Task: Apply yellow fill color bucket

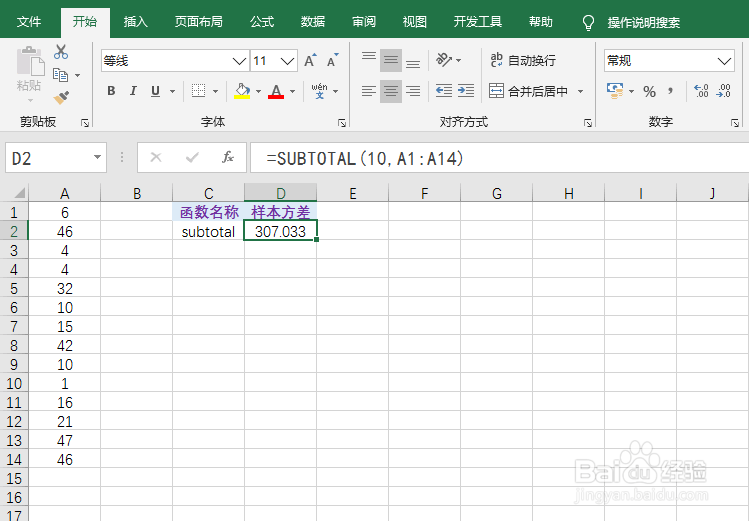Action: click(x=242, y=91)
